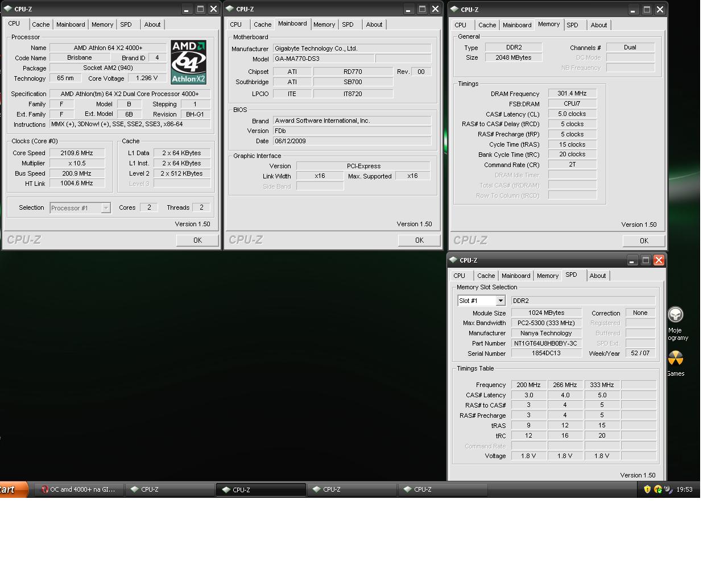The image size is (728, 582).
Task: Select Cache tab in the Mainboard window
Action: [263, 24]
